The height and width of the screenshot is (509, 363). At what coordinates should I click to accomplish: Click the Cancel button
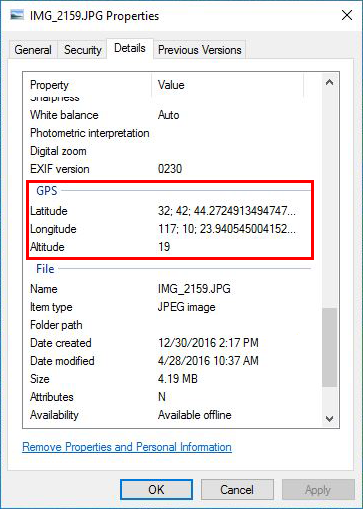click(x=237, y=490)
